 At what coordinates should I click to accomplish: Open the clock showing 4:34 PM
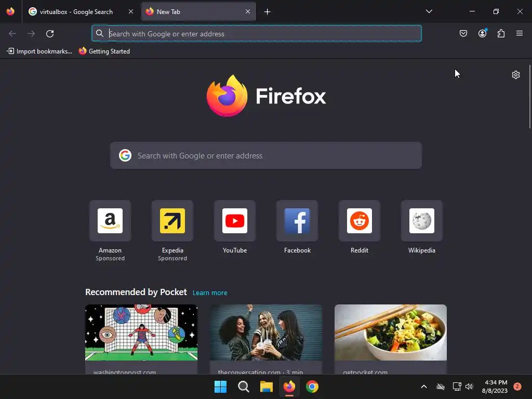click(x=495, y=387)
